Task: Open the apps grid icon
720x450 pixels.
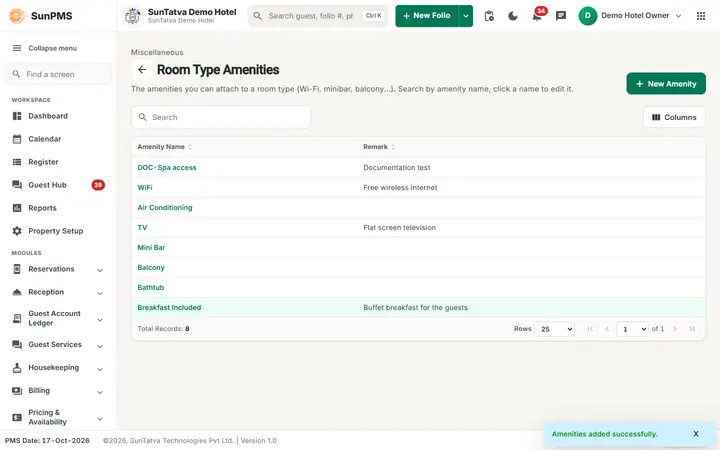Action: pyautogui.click(x=701, y=16)
